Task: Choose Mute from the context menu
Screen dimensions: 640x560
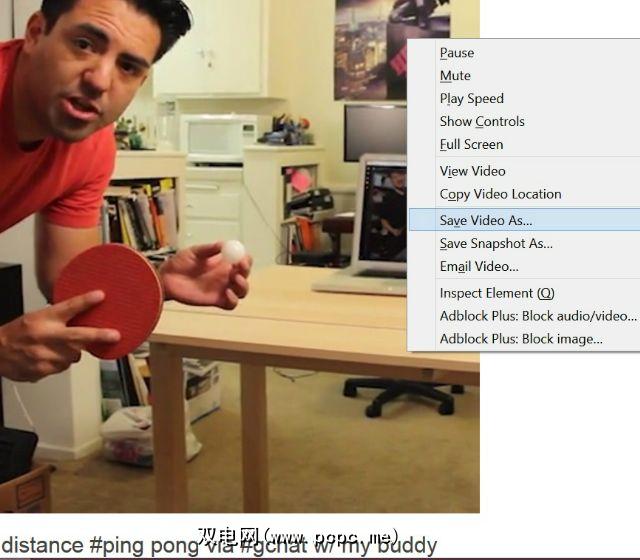Action: [524, 76]
